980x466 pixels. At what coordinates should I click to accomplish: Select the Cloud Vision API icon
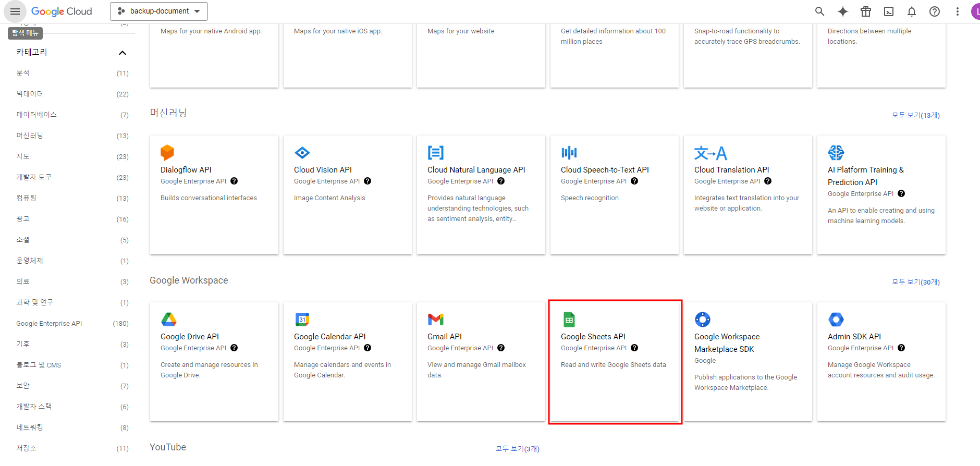[302, 153]
